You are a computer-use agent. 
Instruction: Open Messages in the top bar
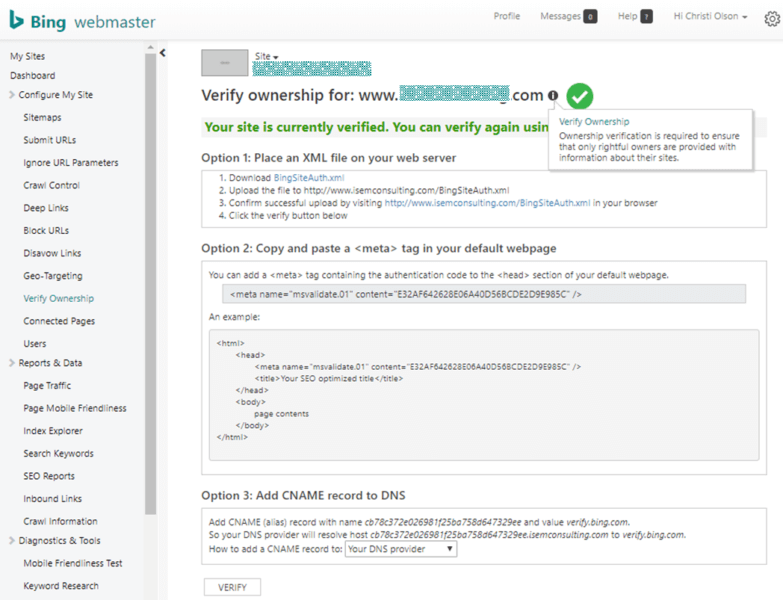[560, 16]
